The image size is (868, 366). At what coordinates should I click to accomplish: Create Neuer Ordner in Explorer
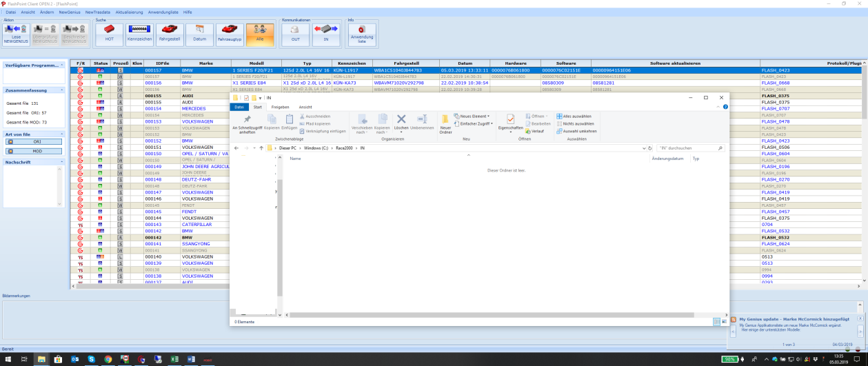pos(445,124)
